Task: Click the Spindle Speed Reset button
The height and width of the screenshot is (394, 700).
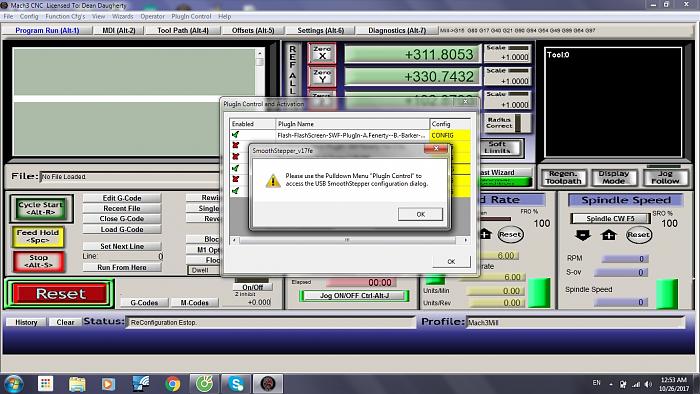Action: 638,235
